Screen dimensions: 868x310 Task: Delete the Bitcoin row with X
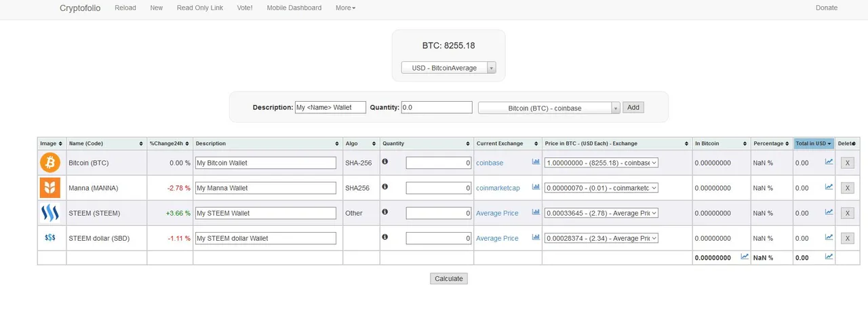[848, 163]
